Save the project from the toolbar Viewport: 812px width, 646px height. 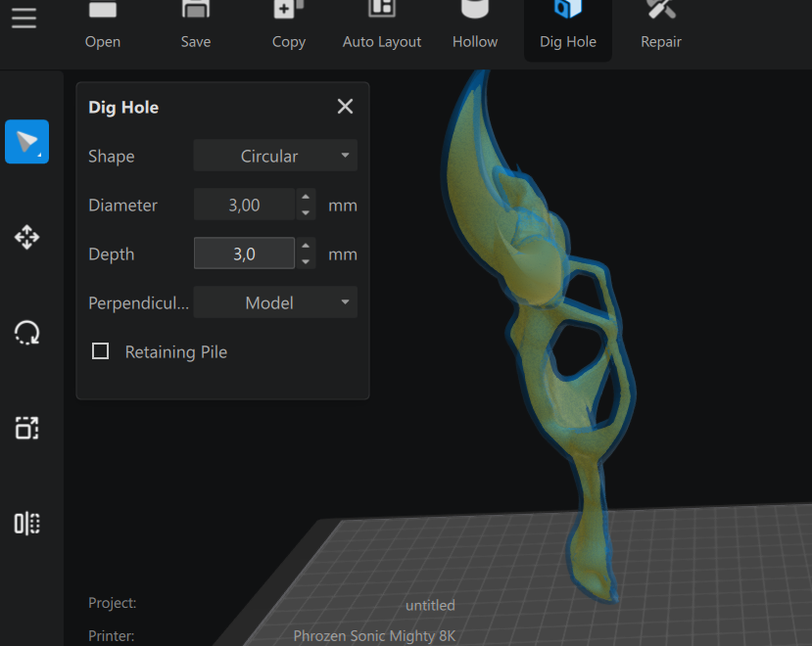click(x=196, y=25)
